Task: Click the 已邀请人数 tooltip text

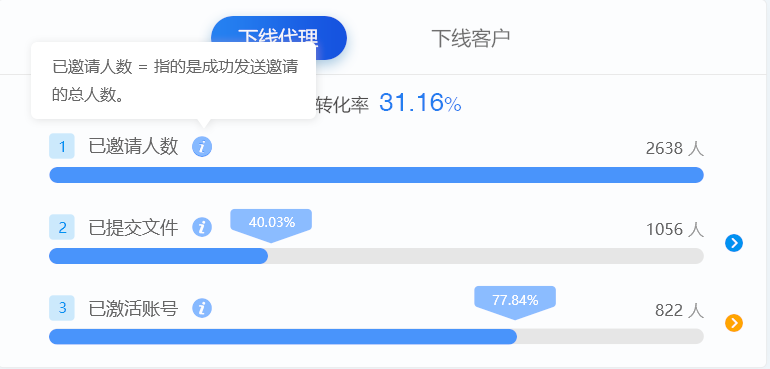Action: point(175,81)
